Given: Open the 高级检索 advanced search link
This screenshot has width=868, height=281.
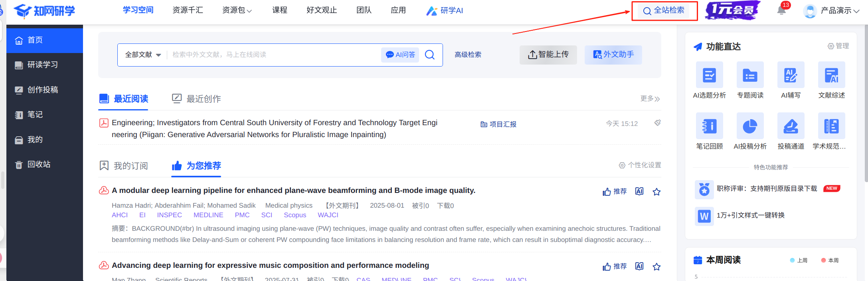Looking at the screenshot, I should pyautogui.click(x=468, y=55).
